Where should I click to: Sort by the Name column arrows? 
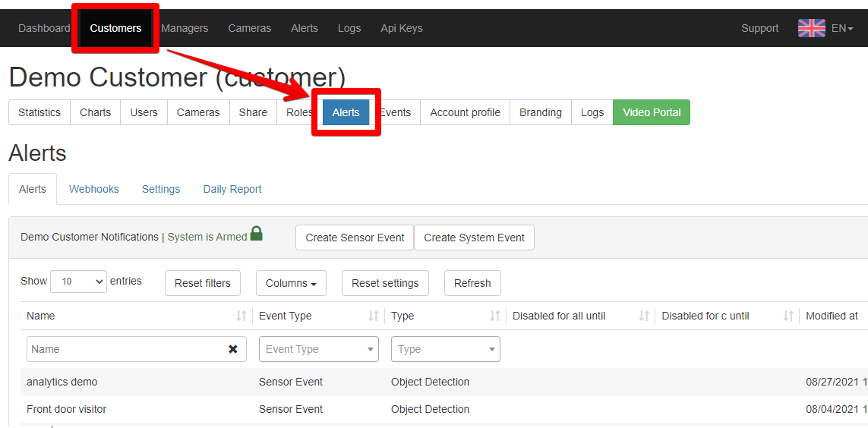pos(241,316)
